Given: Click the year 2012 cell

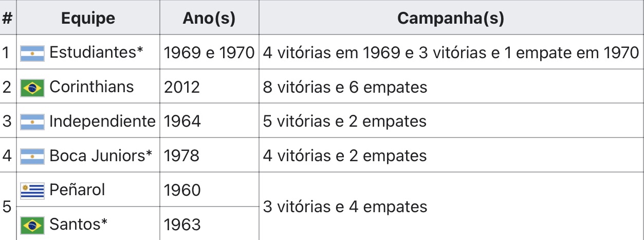Looking at the screenshot, I should point(209,87).
